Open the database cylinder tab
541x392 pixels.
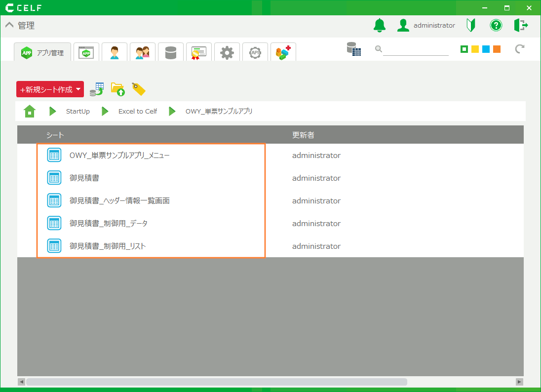171,52
